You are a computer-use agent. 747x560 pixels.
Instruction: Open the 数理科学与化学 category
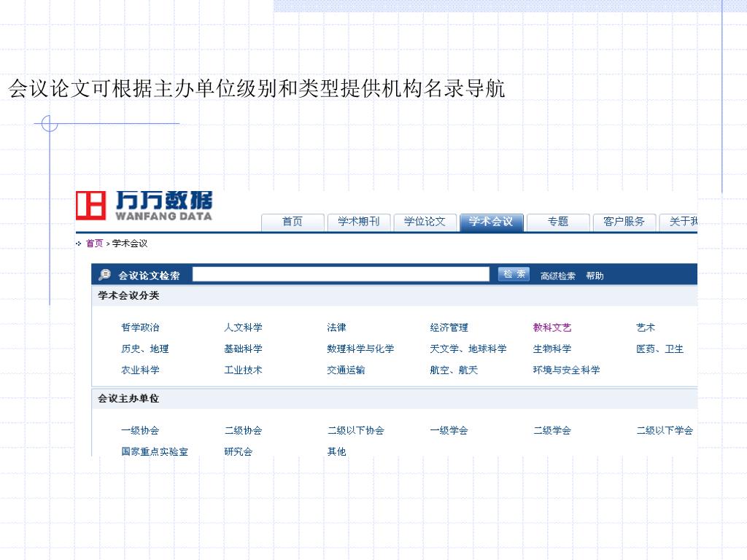[360, 349]
